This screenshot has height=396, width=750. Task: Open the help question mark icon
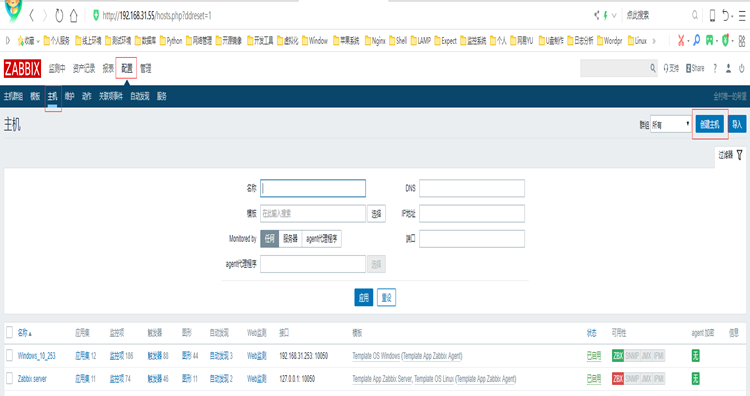(x=715, y=69)
